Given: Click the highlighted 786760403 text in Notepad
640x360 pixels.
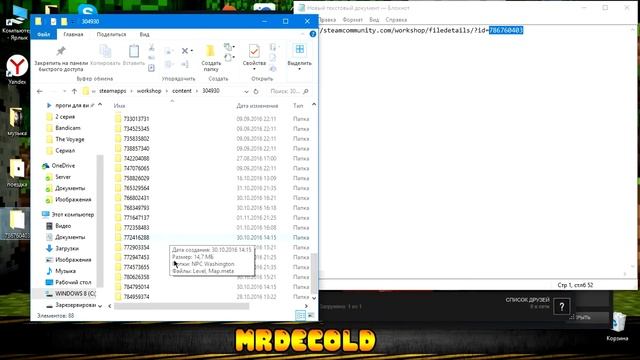Looking at the screenshot, I should [506, 30].
